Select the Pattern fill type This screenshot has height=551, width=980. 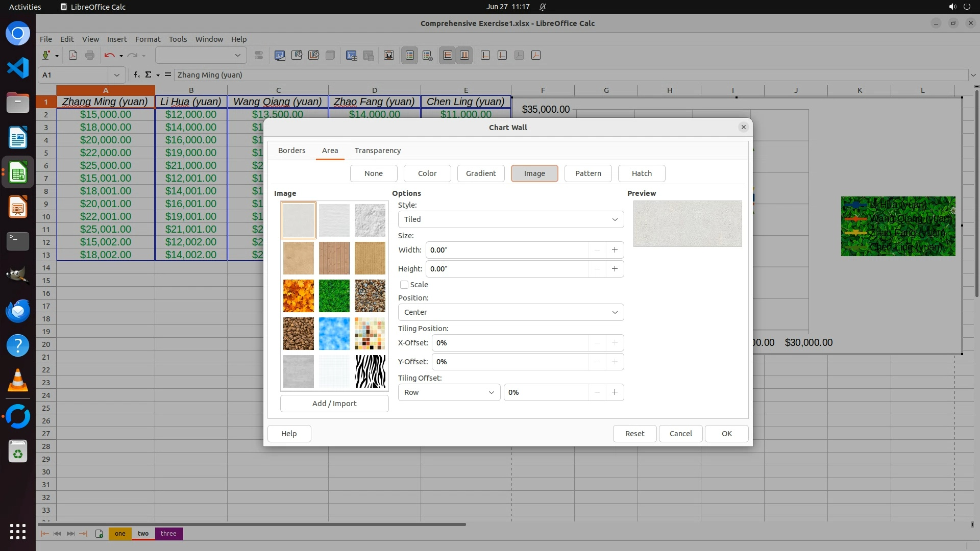pos(588,173)
